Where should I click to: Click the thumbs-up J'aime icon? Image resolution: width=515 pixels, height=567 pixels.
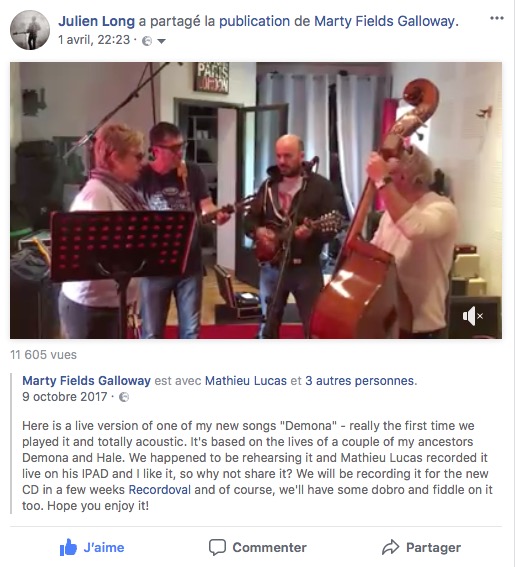(x=68, y=547)
